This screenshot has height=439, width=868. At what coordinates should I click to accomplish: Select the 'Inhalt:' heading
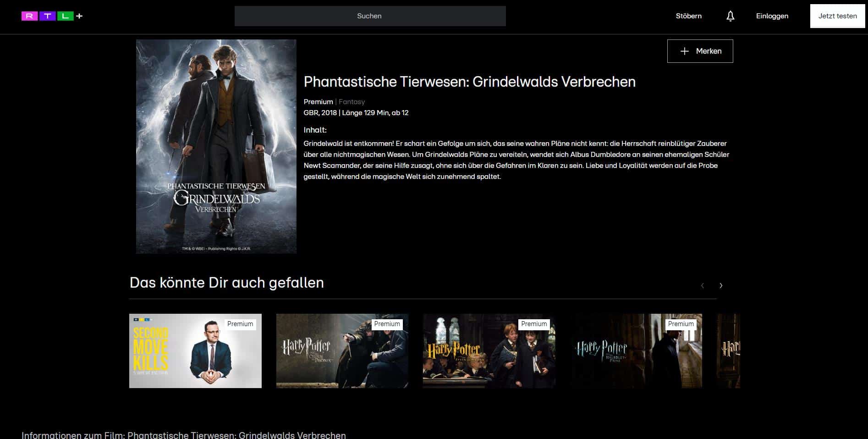(x=315, y=130)
